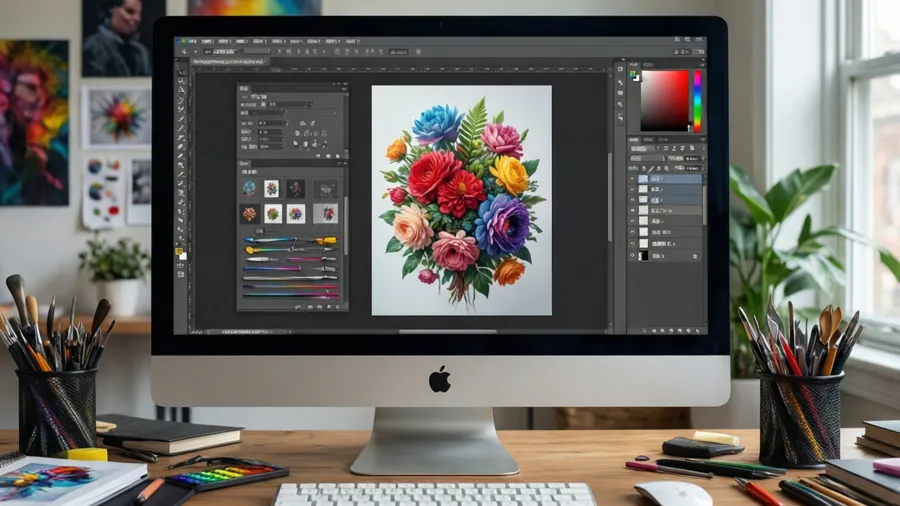The height and width of the screenshot is (506, 900).
Task: Click the trash icon at Layers panel bottom-right
Action: click(x=697, y=331)
